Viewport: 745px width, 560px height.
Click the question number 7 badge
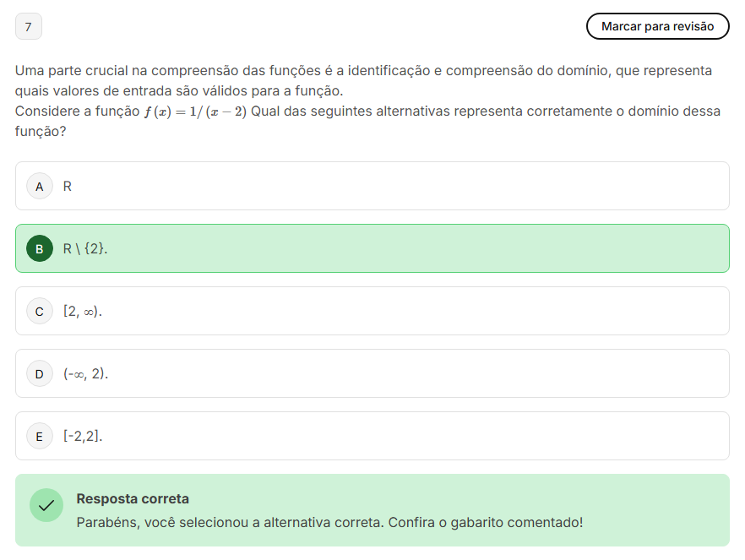pos(29,27)
